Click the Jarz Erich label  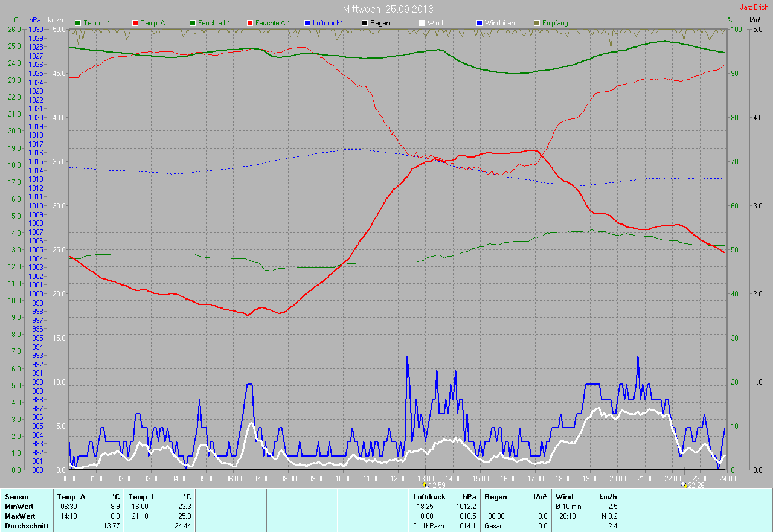[754, 7]
